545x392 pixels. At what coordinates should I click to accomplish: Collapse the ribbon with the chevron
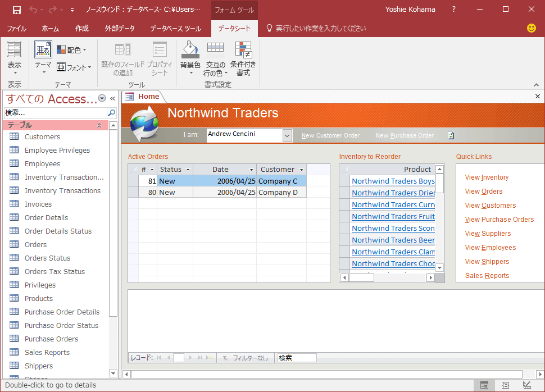click(x=536, y=85)
